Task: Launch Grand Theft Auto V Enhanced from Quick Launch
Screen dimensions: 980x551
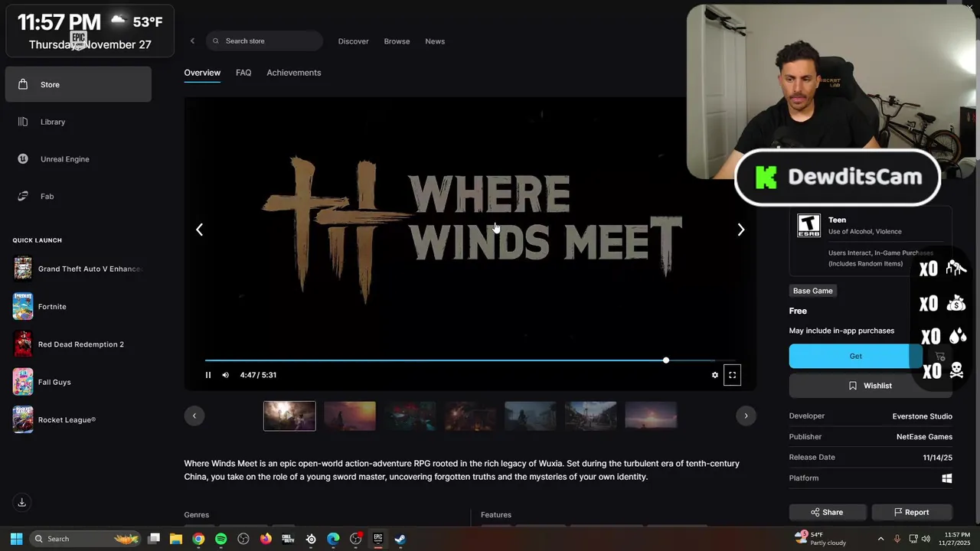Action: pos(78,269)
